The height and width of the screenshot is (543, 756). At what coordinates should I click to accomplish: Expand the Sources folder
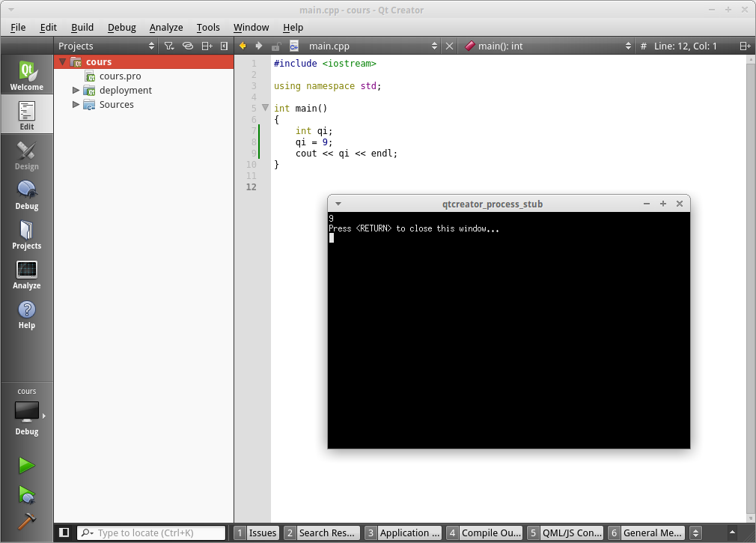pos(76,104)
